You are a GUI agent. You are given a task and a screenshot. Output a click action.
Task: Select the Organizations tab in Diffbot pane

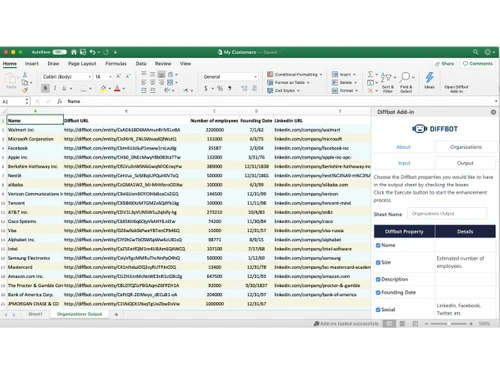point(466,147)
